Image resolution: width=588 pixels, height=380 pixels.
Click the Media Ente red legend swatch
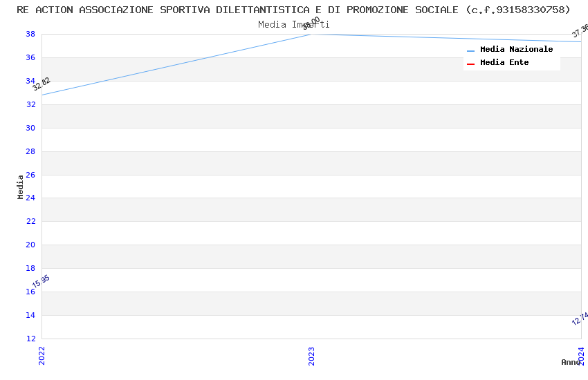pyautogui.click(x=470, y=64)
